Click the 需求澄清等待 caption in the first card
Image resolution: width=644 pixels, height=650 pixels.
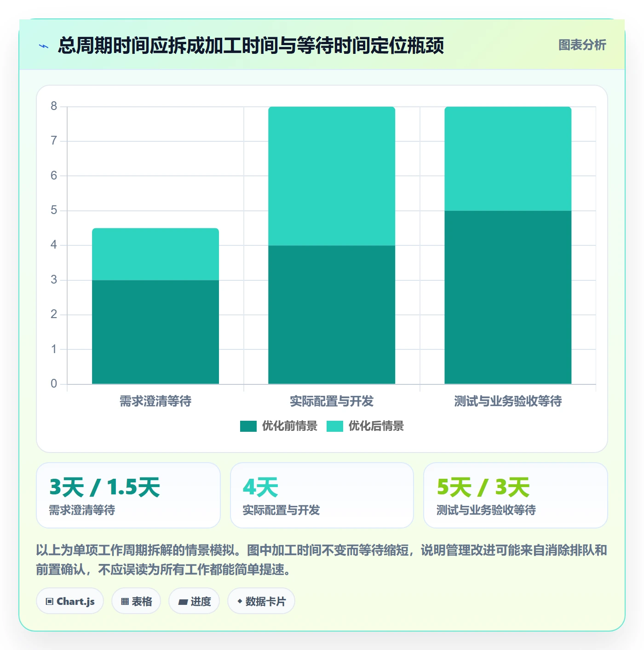[x=82, y=510]
